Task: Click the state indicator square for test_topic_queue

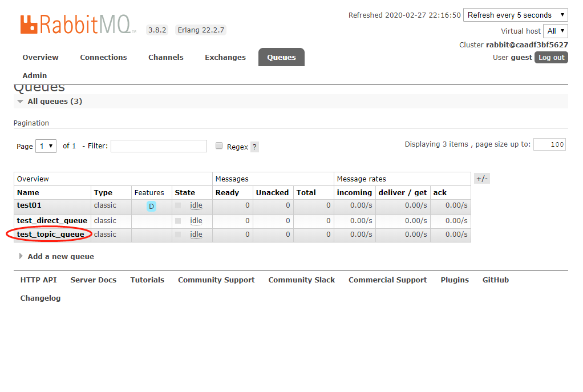Action: [x=178, y=235]
